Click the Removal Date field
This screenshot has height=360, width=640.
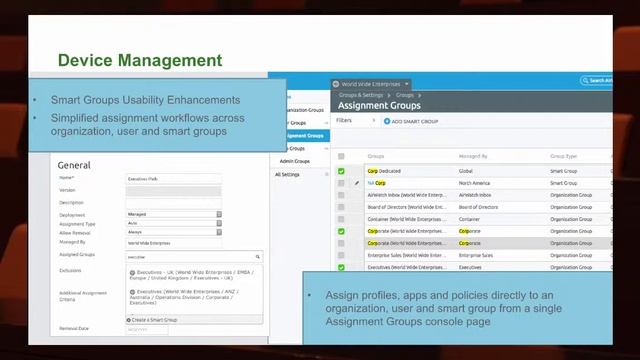147,329
